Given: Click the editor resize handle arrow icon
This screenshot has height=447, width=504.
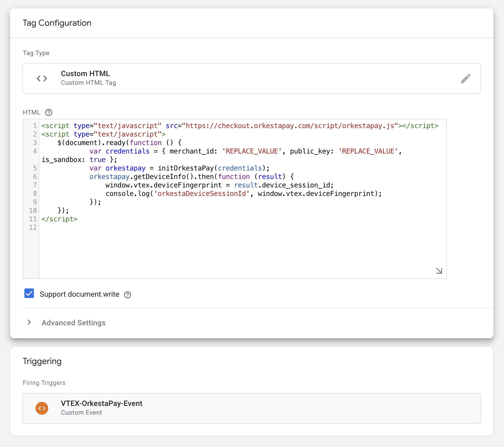Looking at the screenshot, I should (439, 271).
